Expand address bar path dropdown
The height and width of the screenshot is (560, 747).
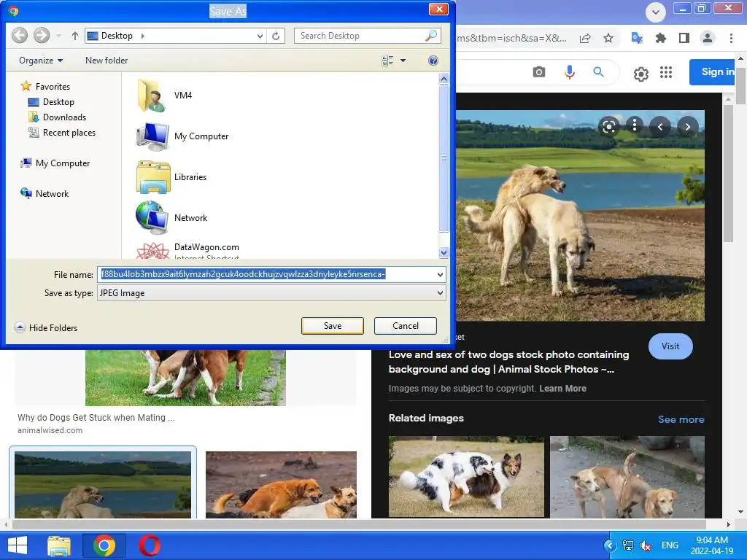(260, 36)
